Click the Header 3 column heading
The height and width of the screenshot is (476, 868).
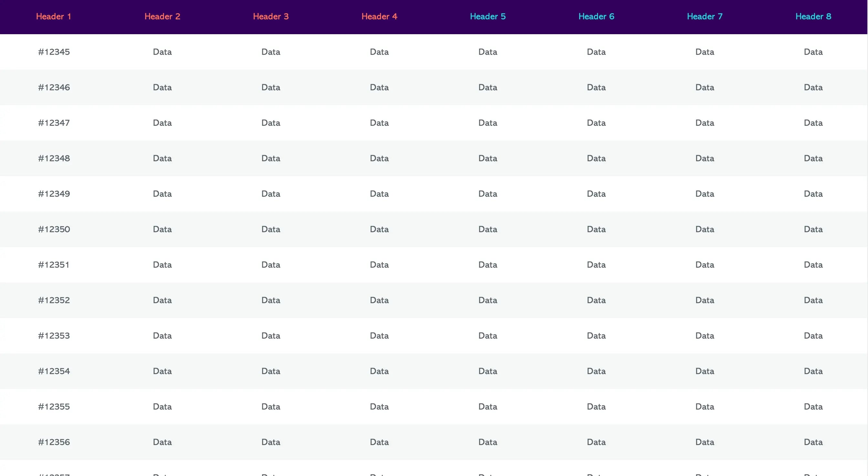point(271,16)
